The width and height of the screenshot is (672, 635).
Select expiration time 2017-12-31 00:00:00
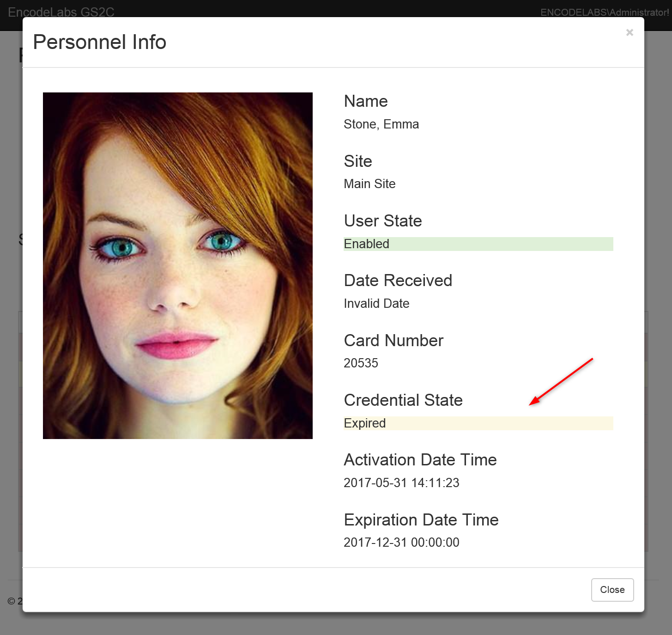pos(402,543)
